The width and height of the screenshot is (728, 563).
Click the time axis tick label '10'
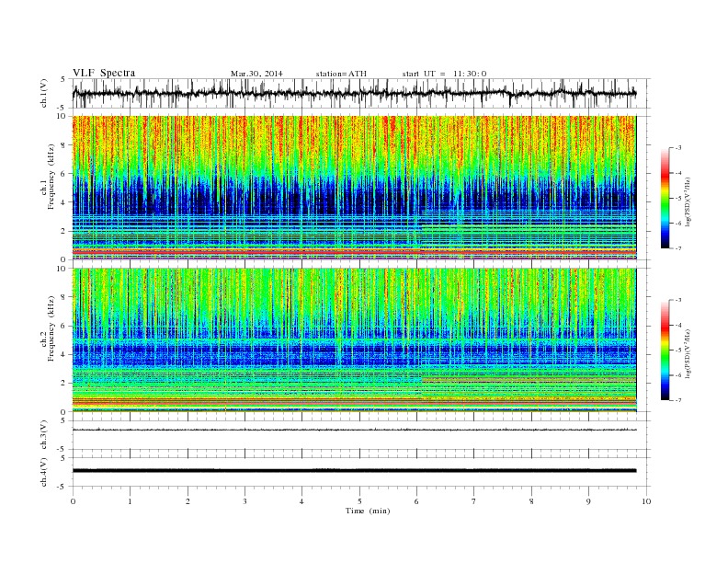point(646,501)
